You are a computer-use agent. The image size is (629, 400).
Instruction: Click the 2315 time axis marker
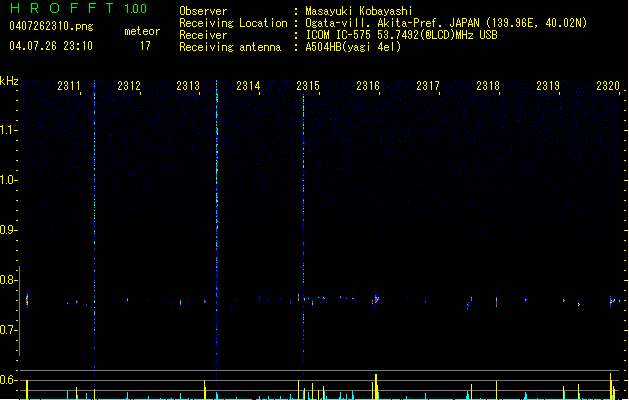[x=308, y=86]
